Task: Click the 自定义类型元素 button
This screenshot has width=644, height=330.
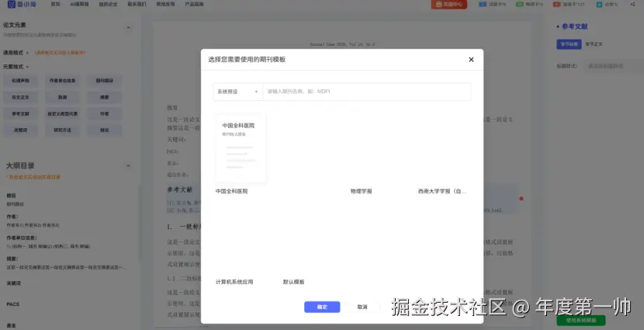Action: tap(62, 114)
